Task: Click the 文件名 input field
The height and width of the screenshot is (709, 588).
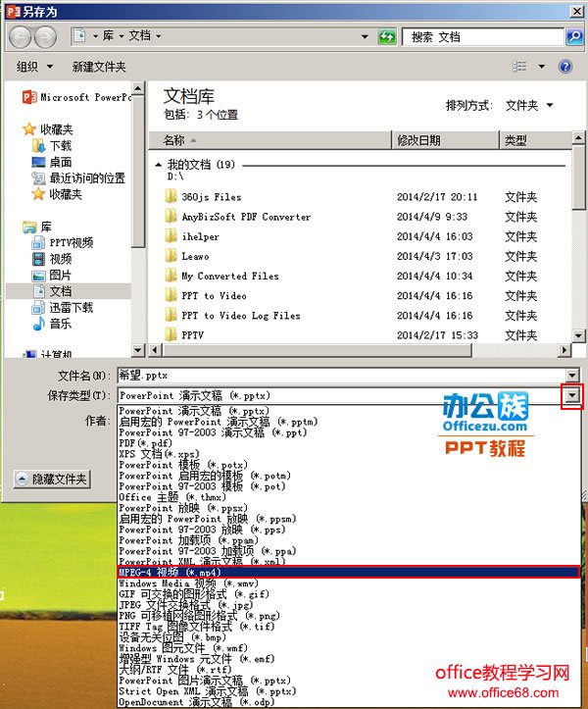Action: (x=341, y=376)
